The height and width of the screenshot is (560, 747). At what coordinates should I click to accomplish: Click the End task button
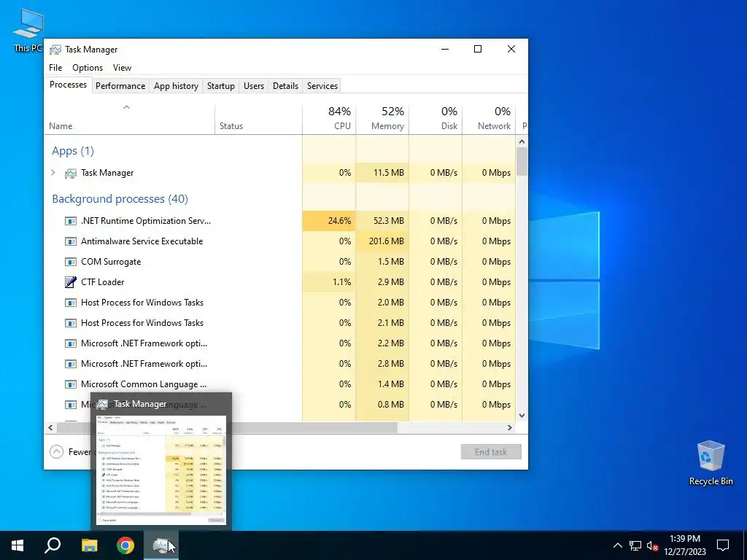coord(491,452)
